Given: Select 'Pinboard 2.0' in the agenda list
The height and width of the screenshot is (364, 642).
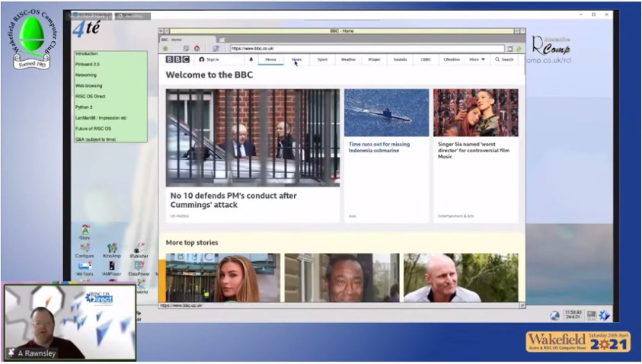Looking at the screenshot, I should click(88, 64).
